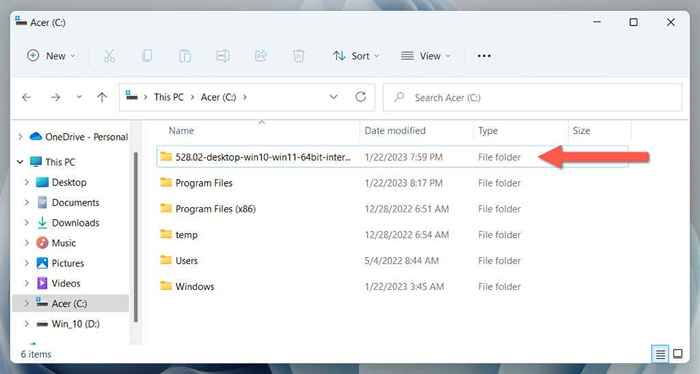This screenshot has width=700, height=374.
Task: Click the Share icon in toolbar
Action: click(261, 56)
